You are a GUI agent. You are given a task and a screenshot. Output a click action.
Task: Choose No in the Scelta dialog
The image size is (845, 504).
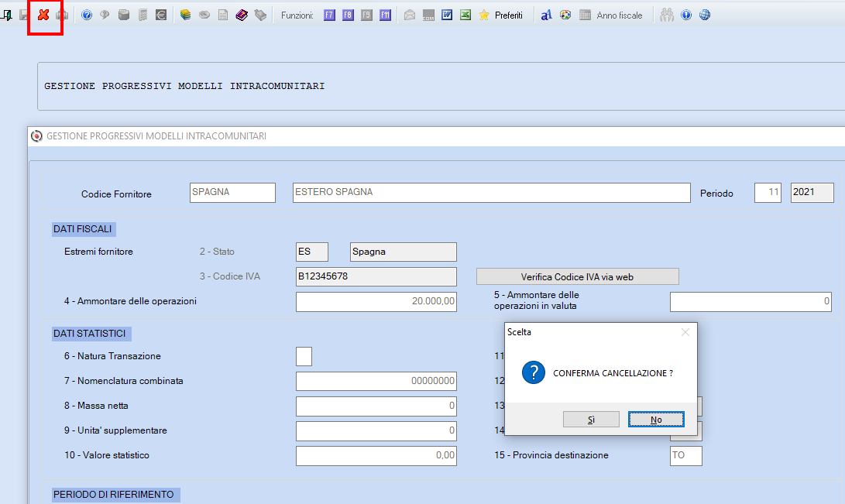(x=656, y=420)
